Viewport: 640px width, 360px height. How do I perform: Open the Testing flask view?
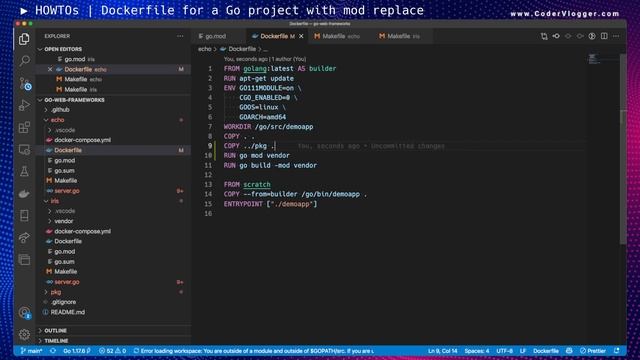(x=24, y=171)
